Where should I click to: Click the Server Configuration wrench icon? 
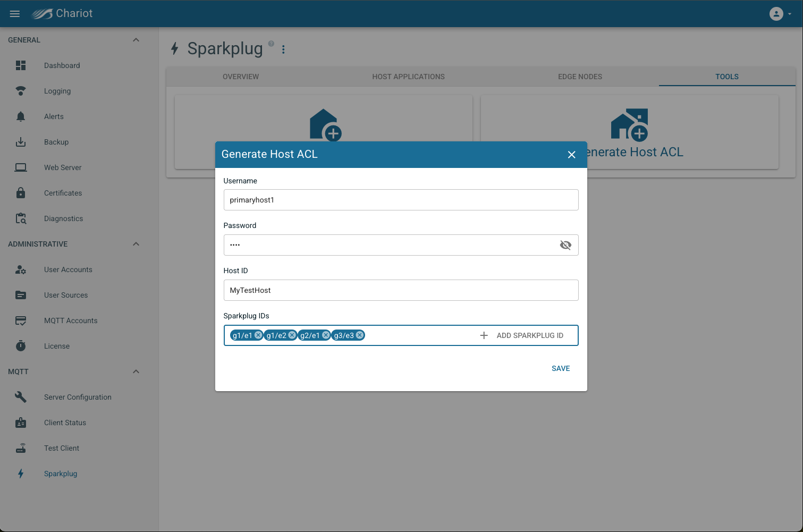21,397
